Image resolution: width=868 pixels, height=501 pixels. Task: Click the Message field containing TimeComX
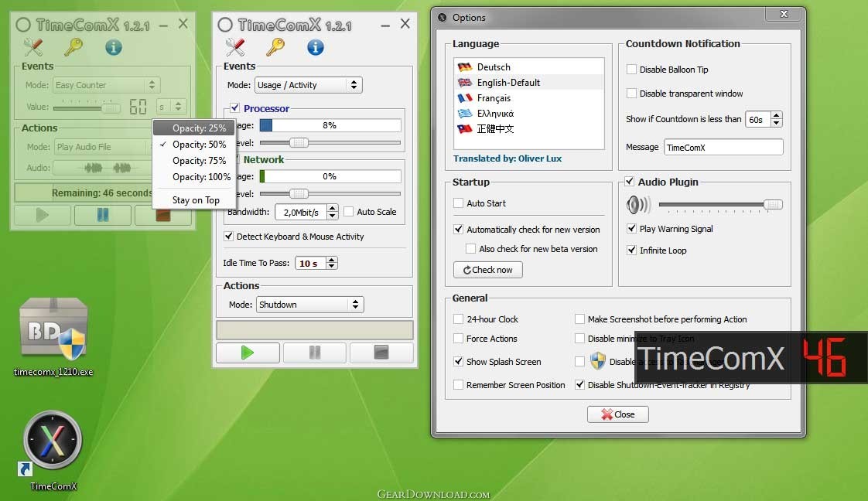point(723,147)
